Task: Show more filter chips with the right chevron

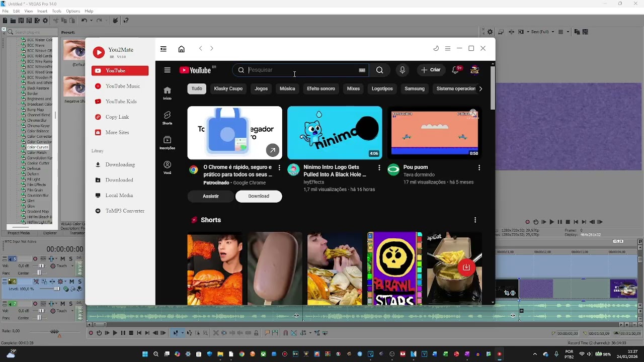Action: (x=480, y=88)
